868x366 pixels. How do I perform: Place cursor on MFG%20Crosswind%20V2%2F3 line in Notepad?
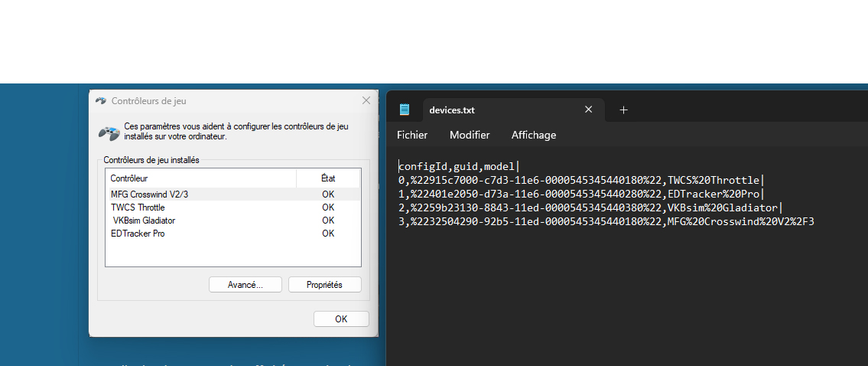606,222
